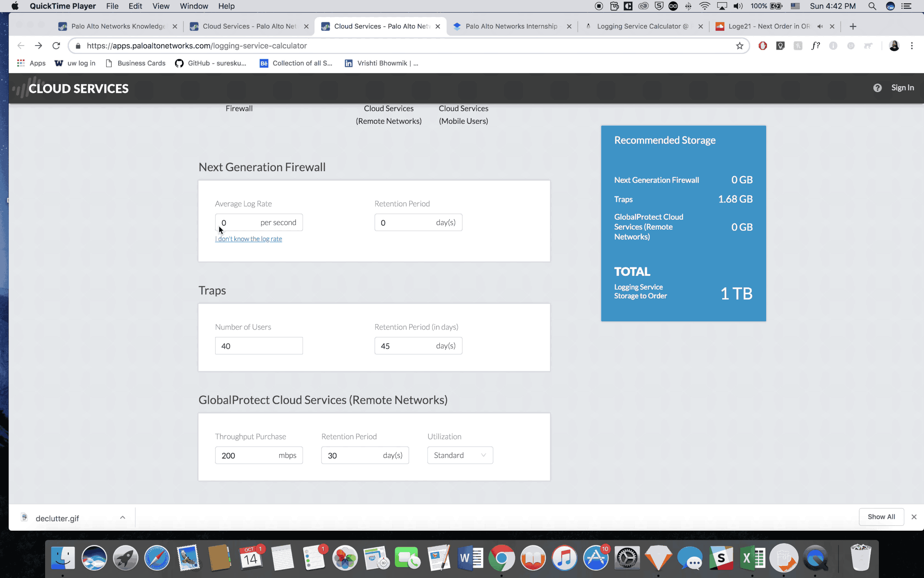Switch to Palo Alto Networks Knowledge tab
The image size is (924, 578).
click(x=118, y=26)
